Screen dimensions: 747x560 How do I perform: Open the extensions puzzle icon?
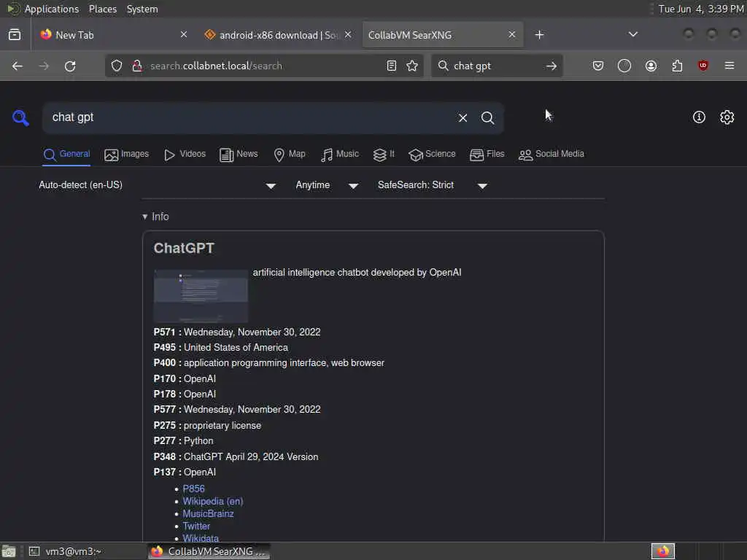pyautogui.click(x=677, y=66)
